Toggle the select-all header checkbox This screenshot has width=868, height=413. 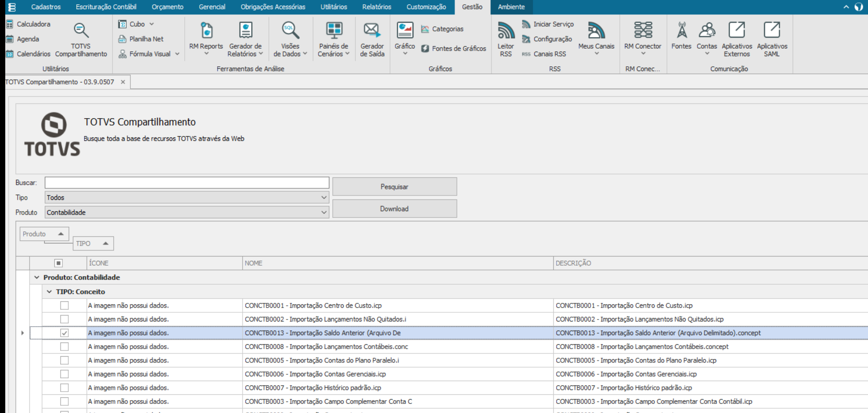tap(58, 263)
